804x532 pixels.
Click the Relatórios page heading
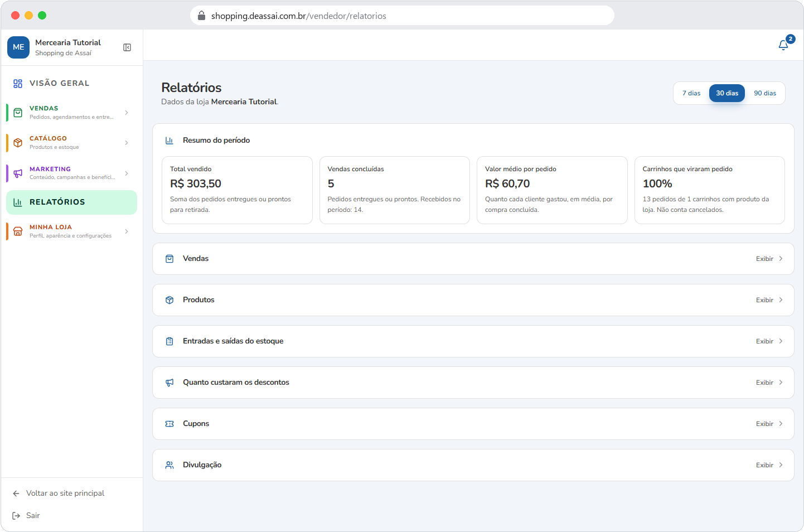tap(191, 88)
